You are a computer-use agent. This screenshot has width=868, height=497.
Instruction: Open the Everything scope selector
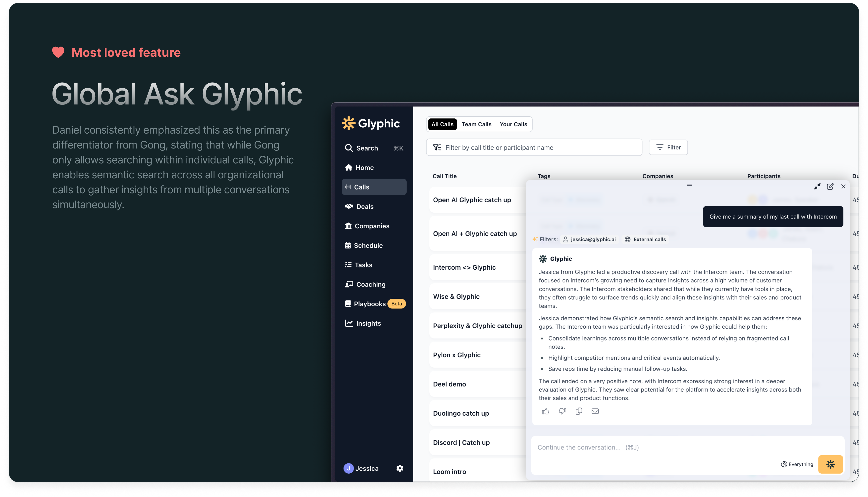click(797, 464)
